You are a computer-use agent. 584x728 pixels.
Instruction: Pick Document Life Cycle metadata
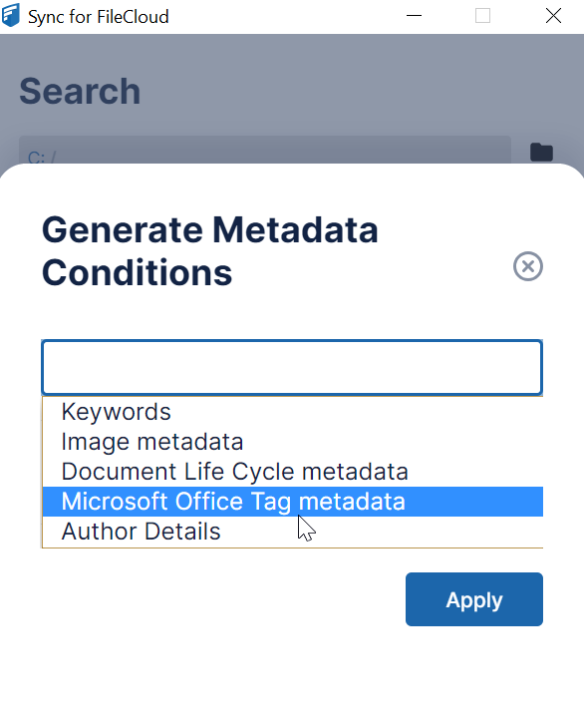click(293, 472)
